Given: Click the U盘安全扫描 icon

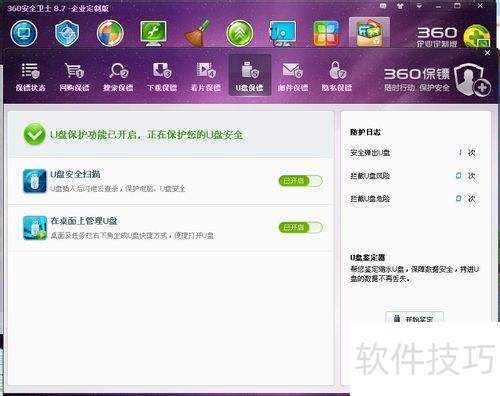Looking at the screenshot, I should tap(35, 181).
